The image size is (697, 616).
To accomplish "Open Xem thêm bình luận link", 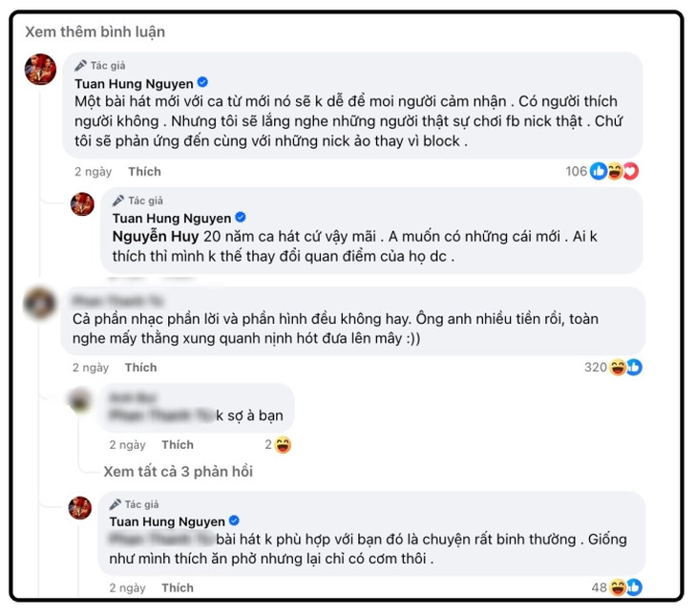I will point(95,32).
